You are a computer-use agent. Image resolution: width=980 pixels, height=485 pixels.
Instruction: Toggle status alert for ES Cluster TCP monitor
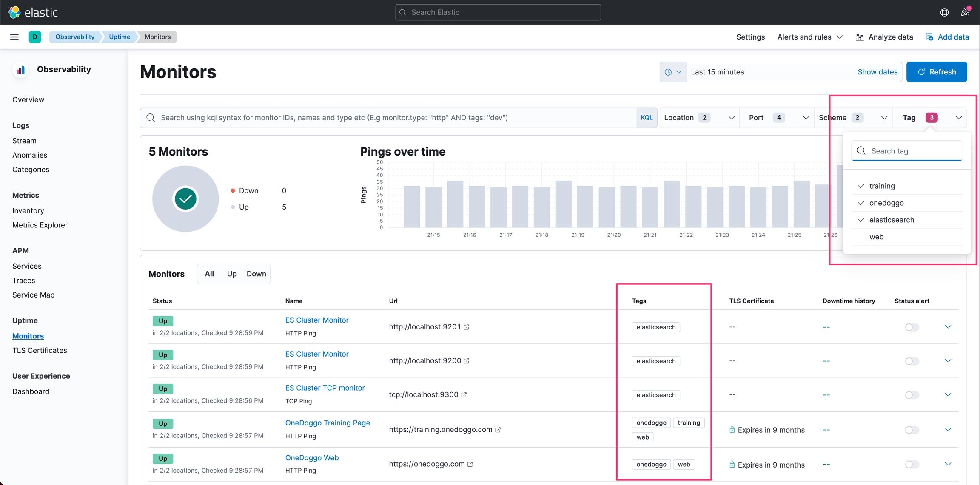[x=912, y=395]
